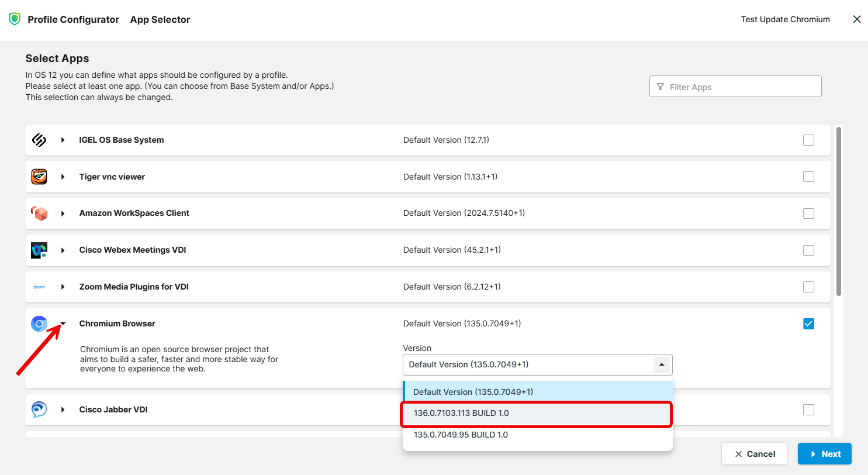Viewport: 868px width, 475px height.
Task: Collapse the Chromium Browser details
Action: pyautogui.click(x=64, y=323)
